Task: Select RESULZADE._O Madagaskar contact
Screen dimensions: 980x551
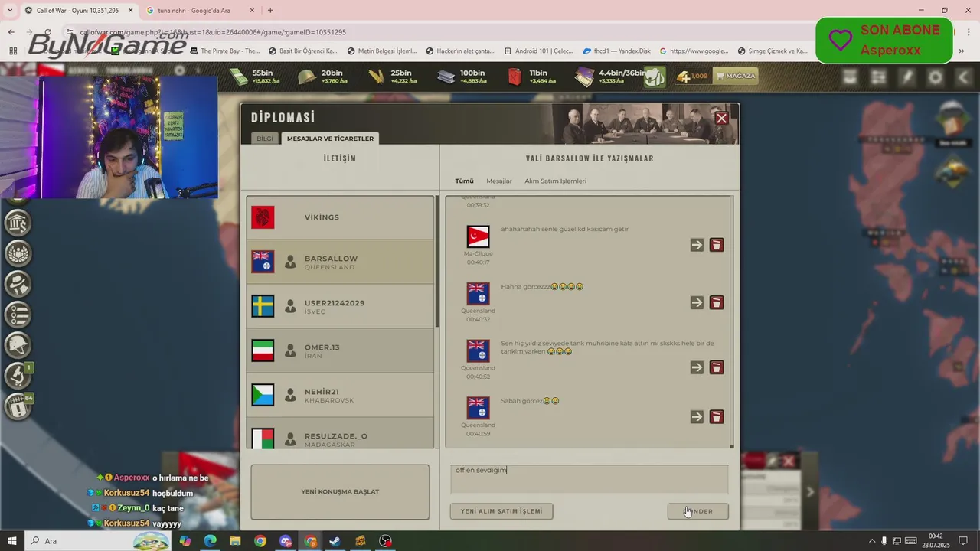Action: pos(340,434)
